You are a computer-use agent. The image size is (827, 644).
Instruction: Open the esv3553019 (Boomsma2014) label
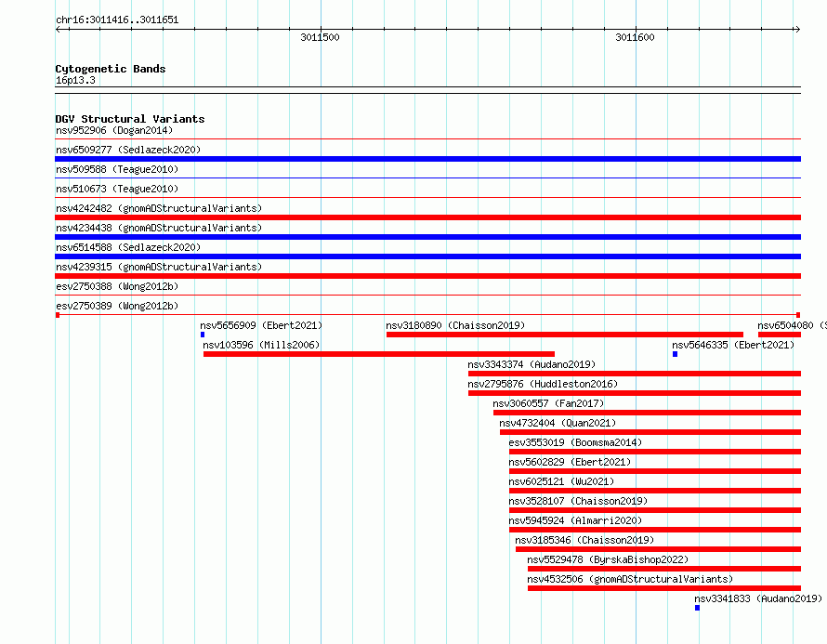point(575,442)
